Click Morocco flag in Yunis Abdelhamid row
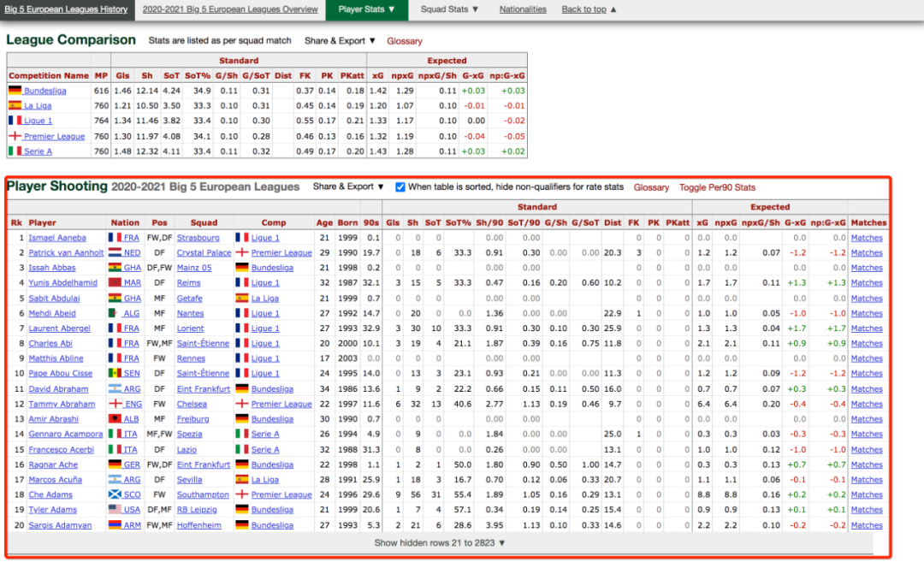Screen dimensions: 924x562 (115, 282)
